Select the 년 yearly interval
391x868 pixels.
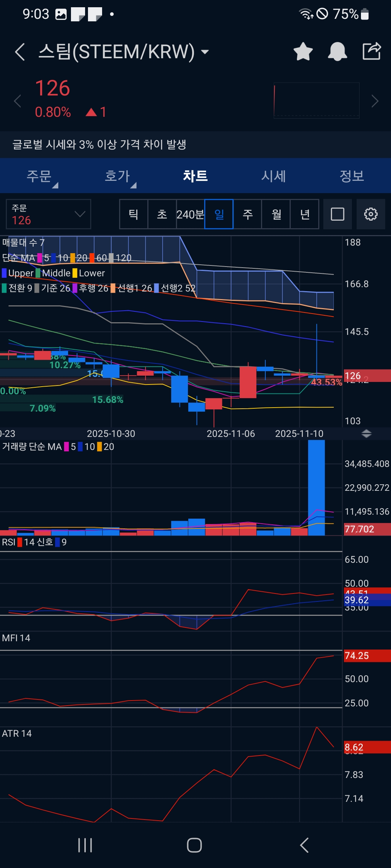click(x=305, y=214)
